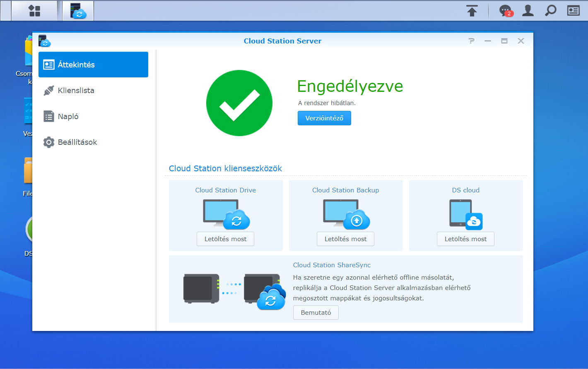Select the Áttekintés tab
This screenshot has width=588, height=369.
[x=93, y=65]
